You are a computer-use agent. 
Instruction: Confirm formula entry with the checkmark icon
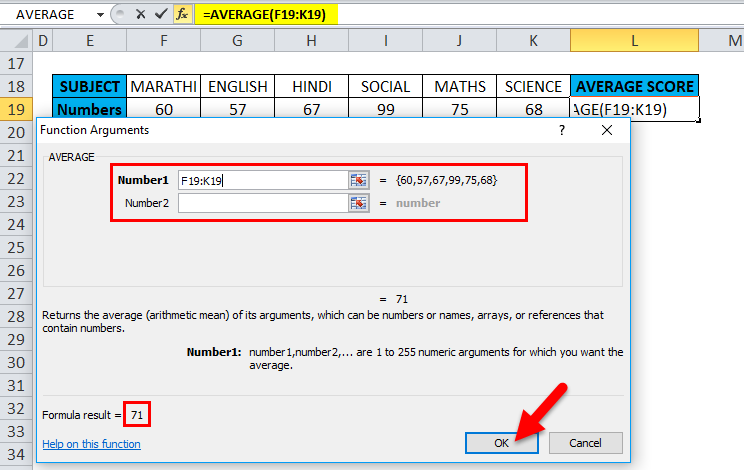[x=161, y=14]
